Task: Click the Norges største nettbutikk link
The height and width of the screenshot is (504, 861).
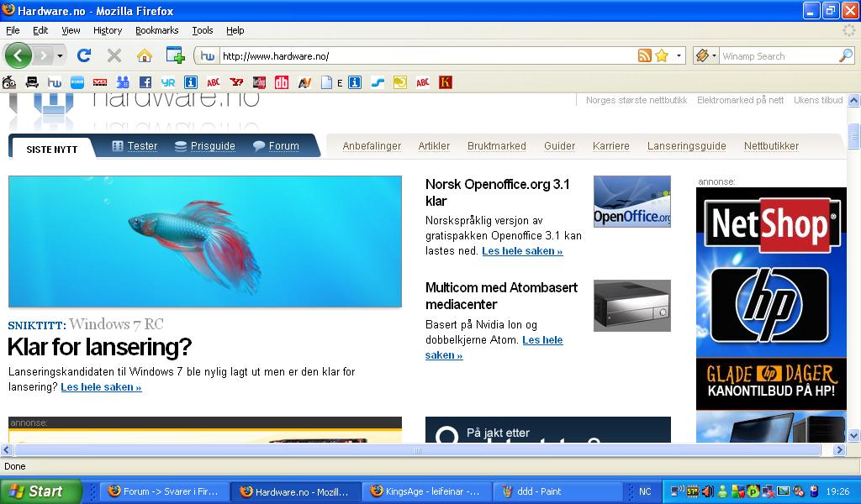Action: 637,100
